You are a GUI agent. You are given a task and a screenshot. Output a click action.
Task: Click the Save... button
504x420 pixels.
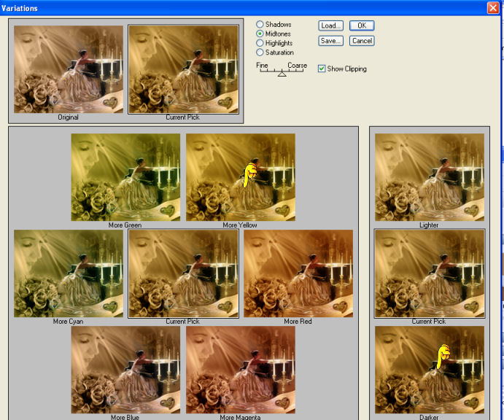330,41
